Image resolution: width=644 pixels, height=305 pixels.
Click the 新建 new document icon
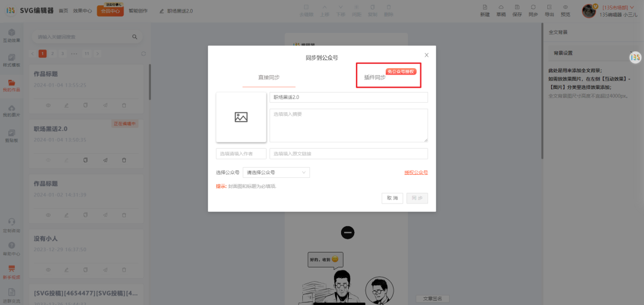pyautogui.click(x=485, y=11)
